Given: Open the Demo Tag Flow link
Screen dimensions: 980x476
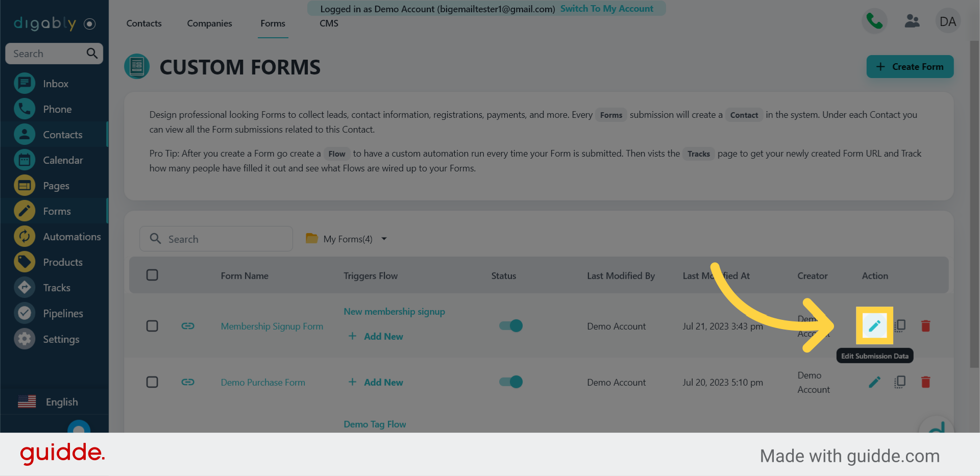Looking at the screenshot, I should [x=375, y=424].
